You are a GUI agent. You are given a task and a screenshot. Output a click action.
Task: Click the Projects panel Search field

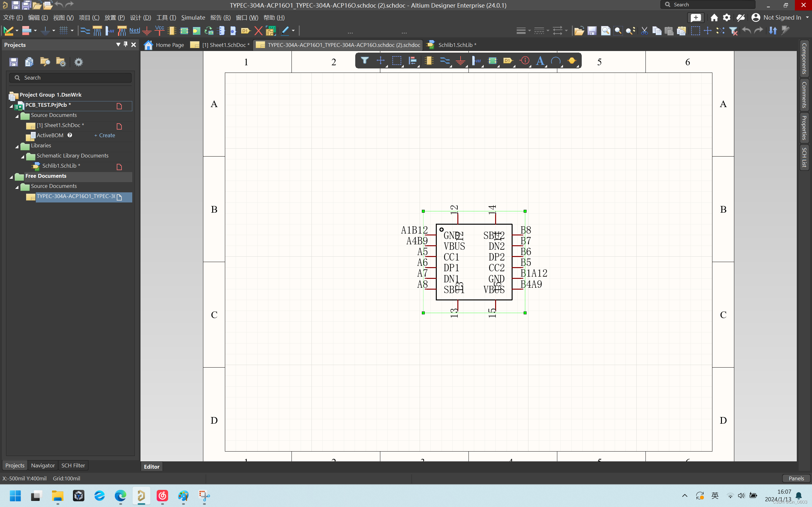[70, 78]
